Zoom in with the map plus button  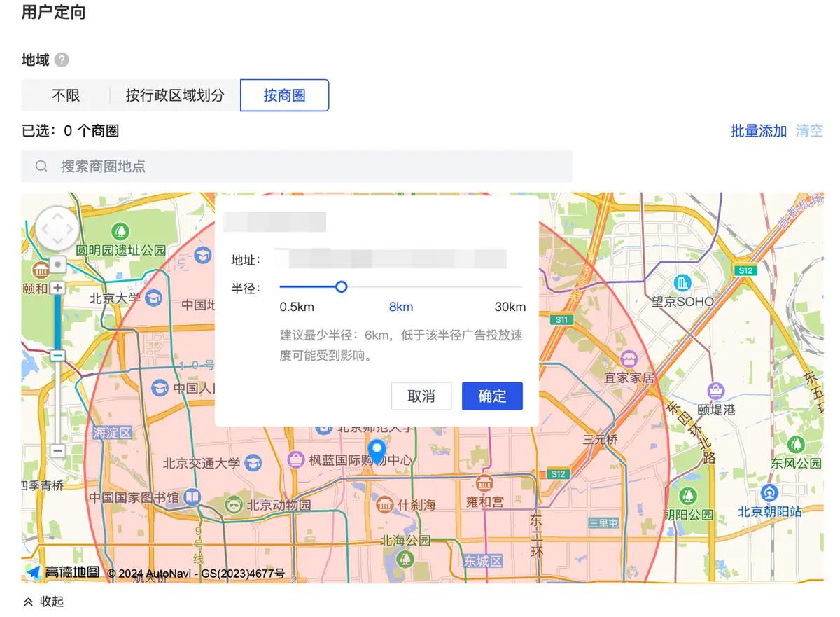[x=57, y=288]
